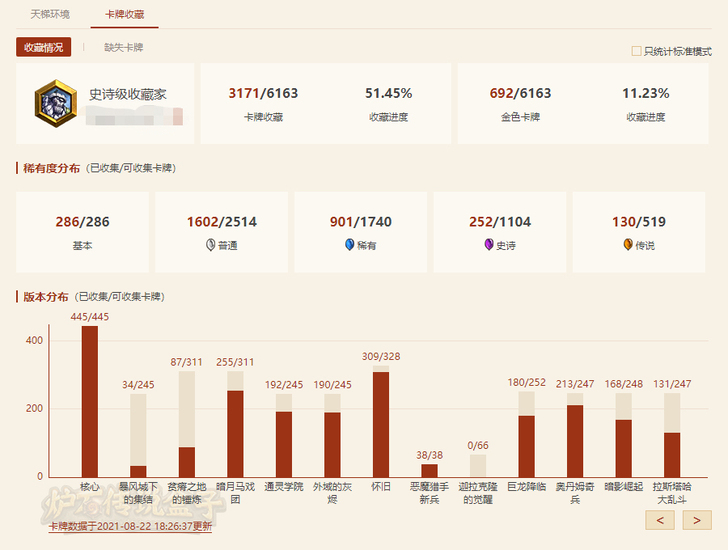The width and height of the screenshot is (728, 550).
Task: Click the 190/245 chart label
Action: (x=332, y=385)
